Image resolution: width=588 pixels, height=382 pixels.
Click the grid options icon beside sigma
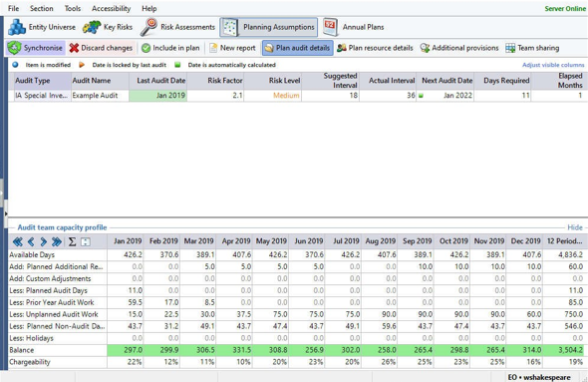[86, 242]
